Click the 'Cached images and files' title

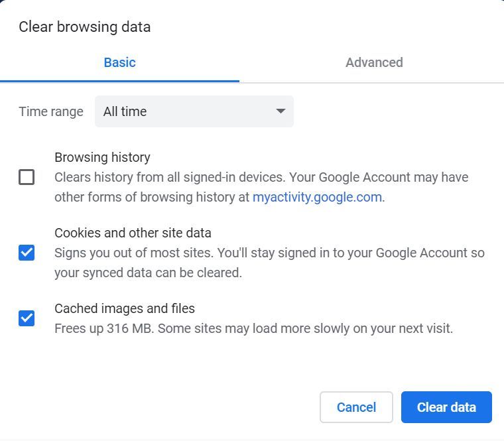[x=125, y=308]
